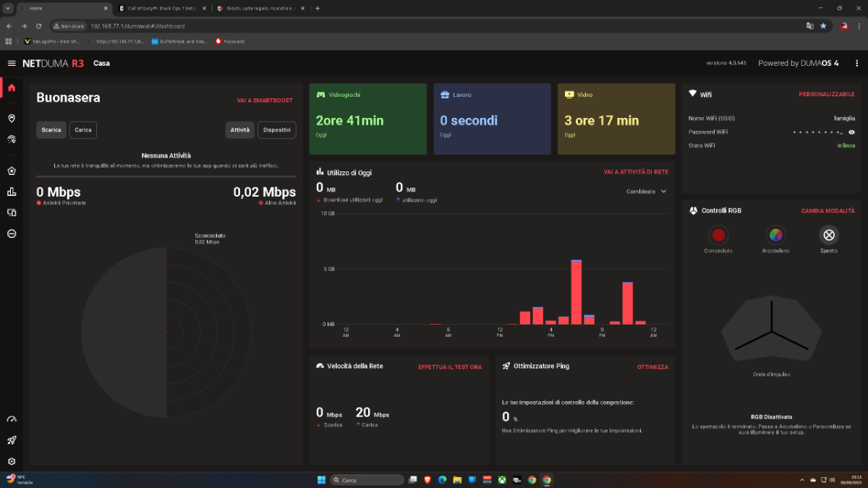Open the speedometer icon in sidebar
Screen dimensions: 868x488
coord(12,419)
